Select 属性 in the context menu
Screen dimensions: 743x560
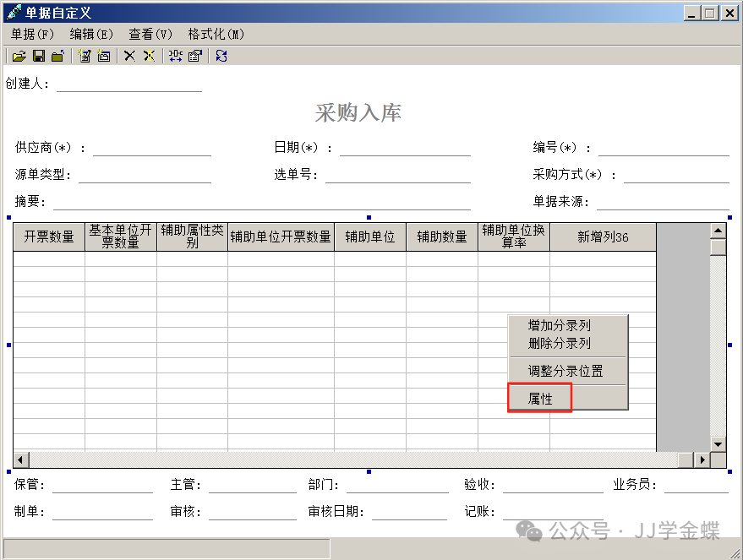pyautogui.click(x=540, y=399)
